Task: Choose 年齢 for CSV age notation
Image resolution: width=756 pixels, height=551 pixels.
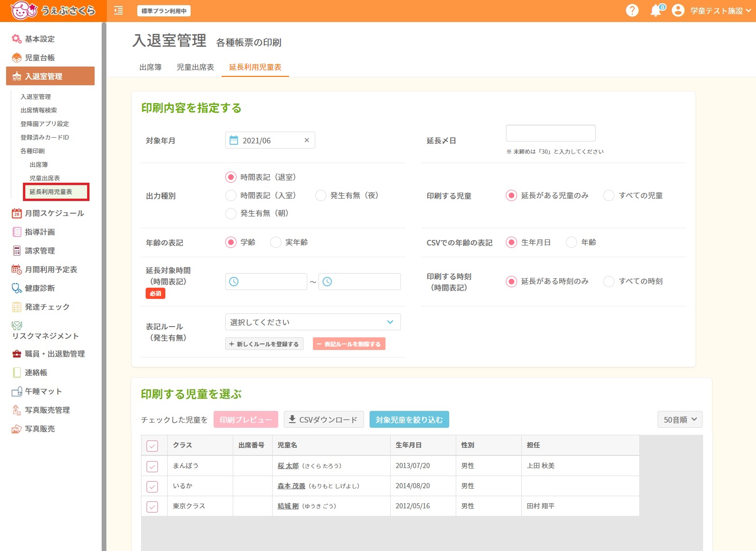Action: [571, 242]
